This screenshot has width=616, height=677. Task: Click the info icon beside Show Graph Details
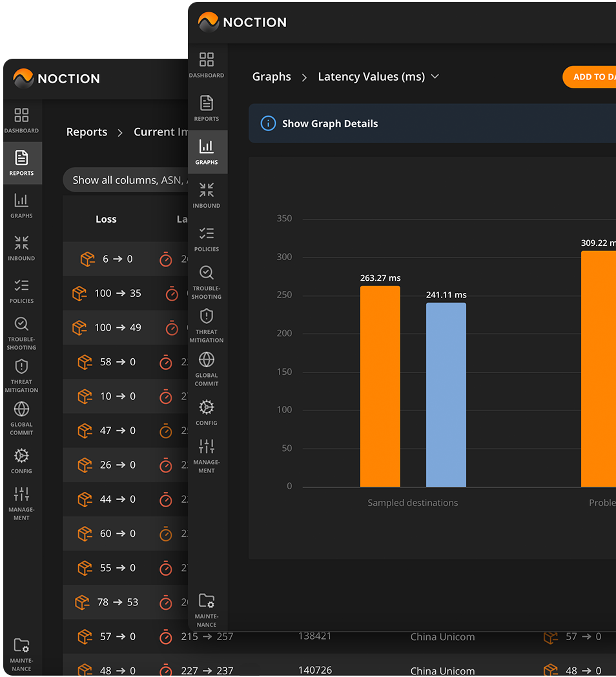pos(268,123)
